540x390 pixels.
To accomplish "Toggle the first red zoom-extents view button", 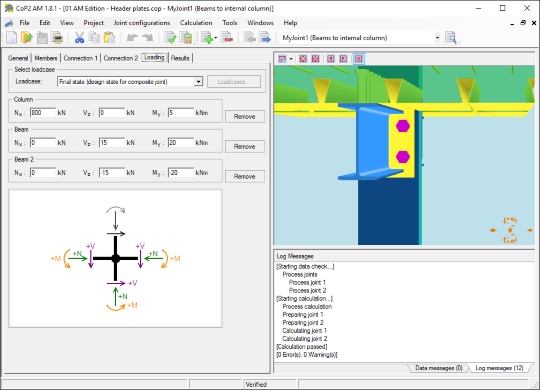I will (x=303, y=59).
